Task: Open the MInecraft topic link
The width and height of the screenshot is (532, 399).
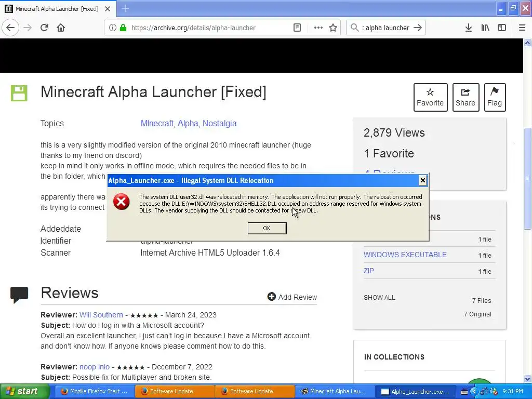Action: (157, 124)
